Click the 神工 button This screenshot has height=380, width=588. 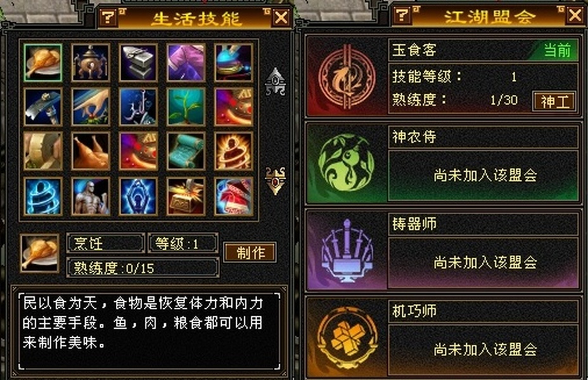tap(554, 101)
